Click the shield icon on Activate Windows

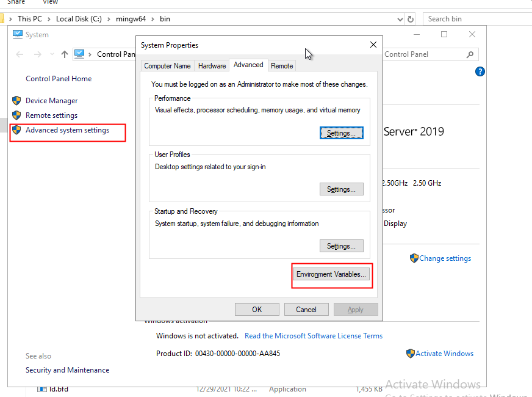pyautogui.click(x=411, y=354)
